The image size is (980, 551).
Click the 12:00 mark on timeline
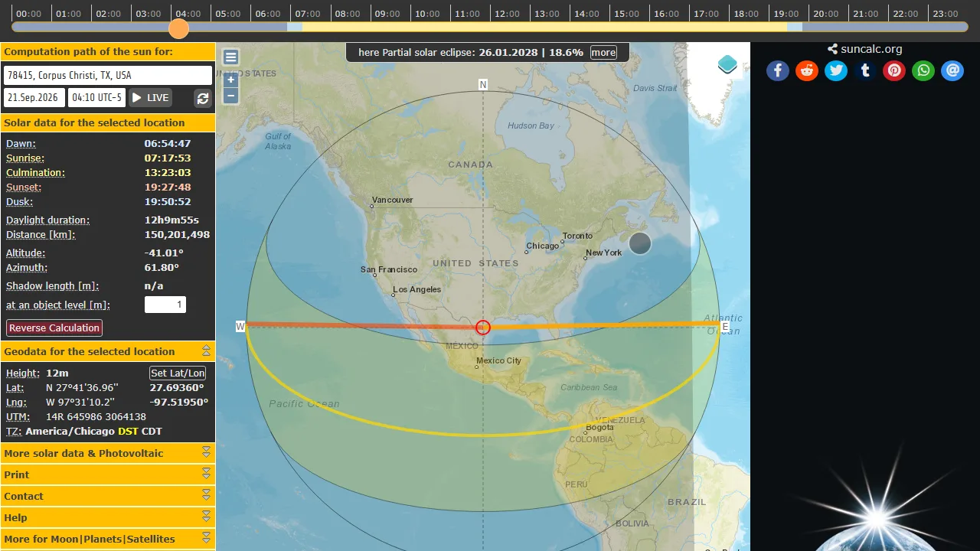(x=506, y=14)
